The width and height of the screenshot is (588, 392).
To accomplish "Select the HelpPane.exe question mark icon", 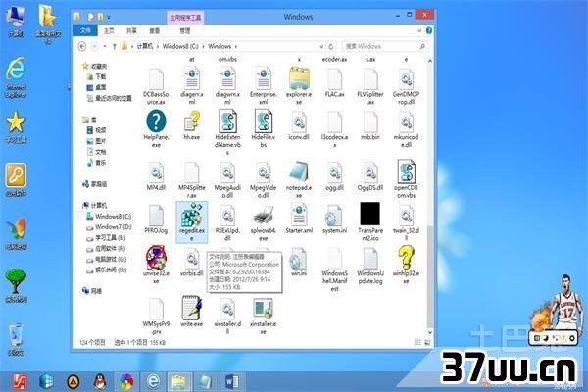I will (x=156, y=122).
